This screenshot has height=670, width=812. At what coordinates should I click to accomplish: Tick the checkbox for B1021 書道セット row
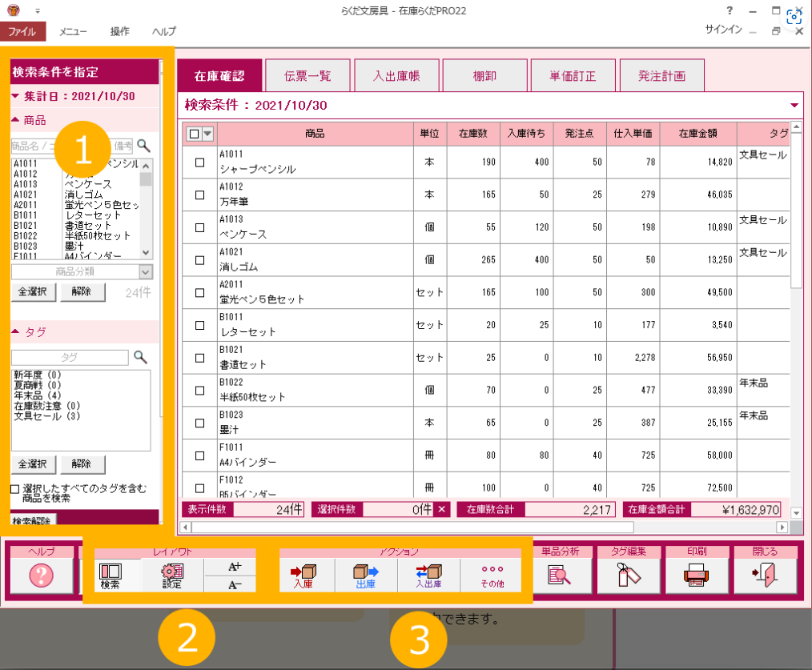tap(199, 358)
